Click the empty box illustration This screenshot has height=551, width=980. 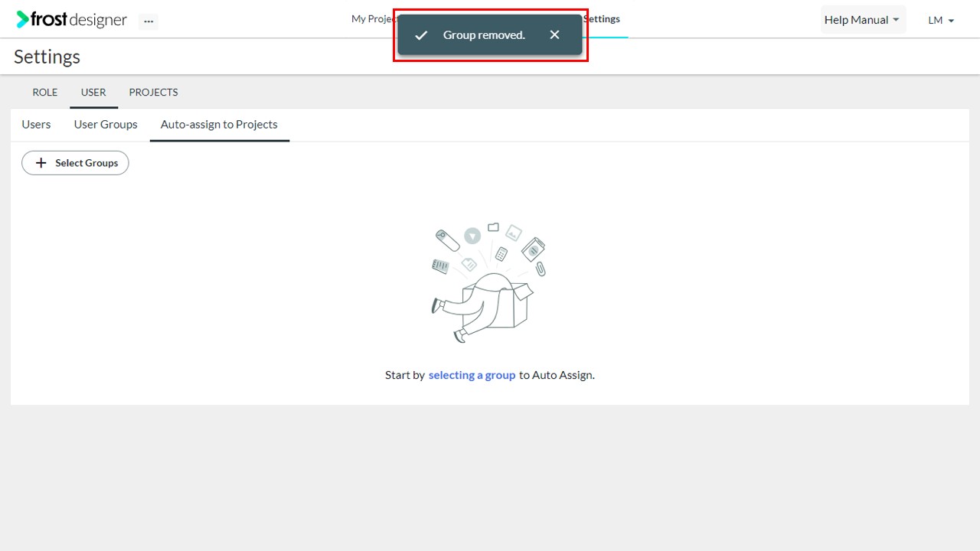[489, 282]
